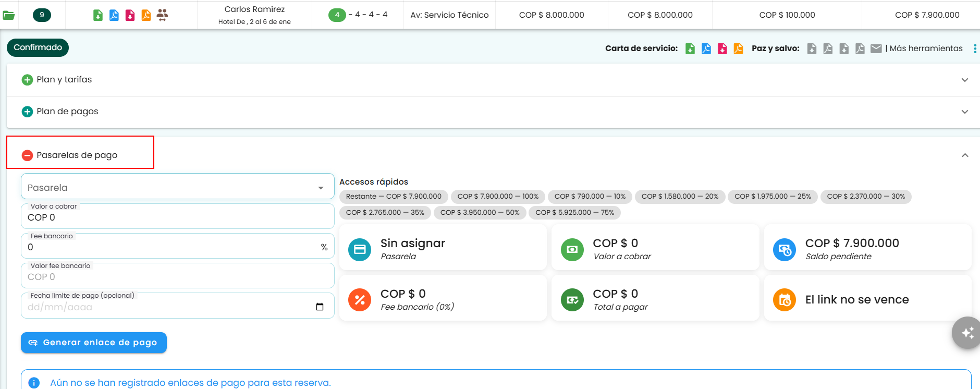Open blue PDF icon for Carta de servicio
This screenshot has height=389, width=980.
pyautogui.click(x=706, y=48)
